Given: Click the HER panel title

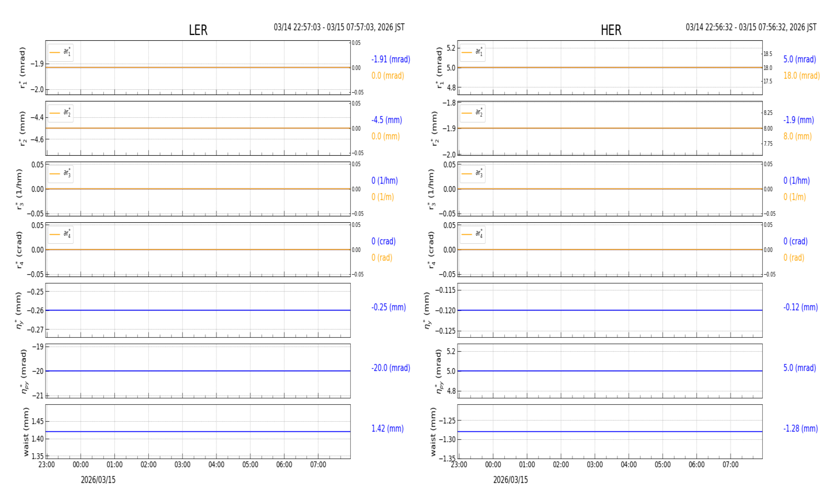Looking at the screenshot, I should tap(610, 30).
